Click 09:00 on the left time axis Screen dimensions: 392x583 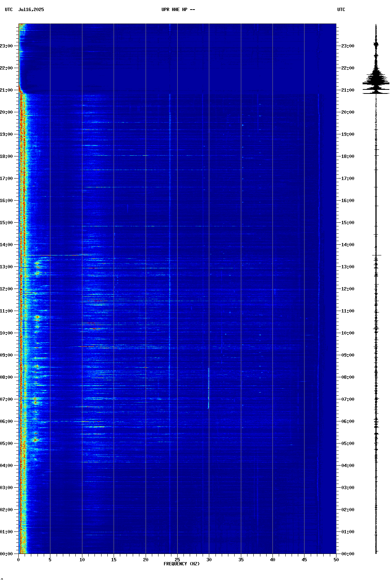[x=6, y=355]
